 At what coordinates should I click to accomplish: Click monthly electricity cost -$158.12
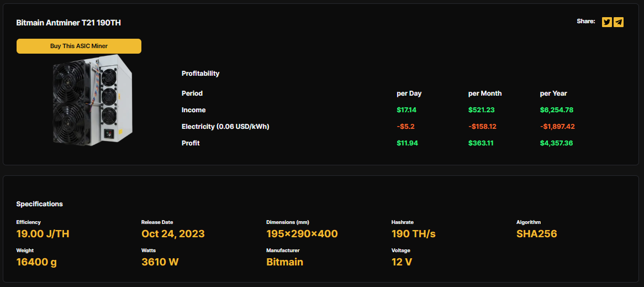click(482, 127)
